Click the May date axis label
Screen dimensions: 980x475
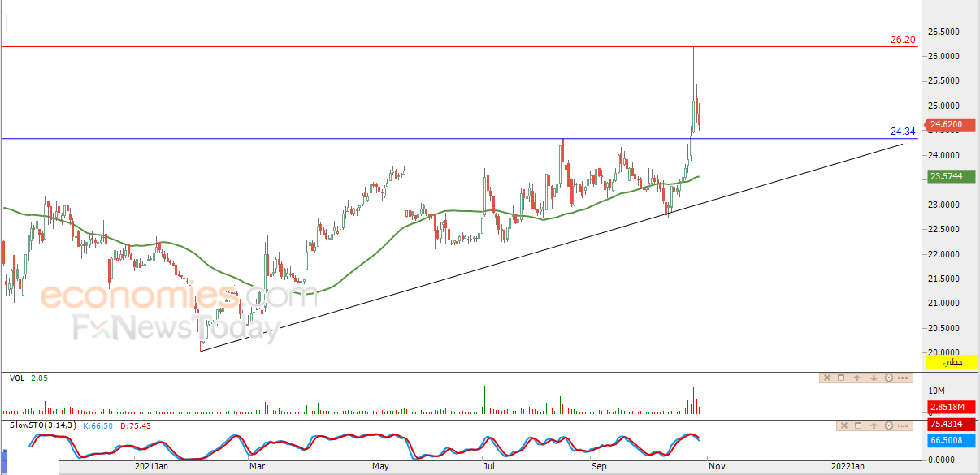380,466
